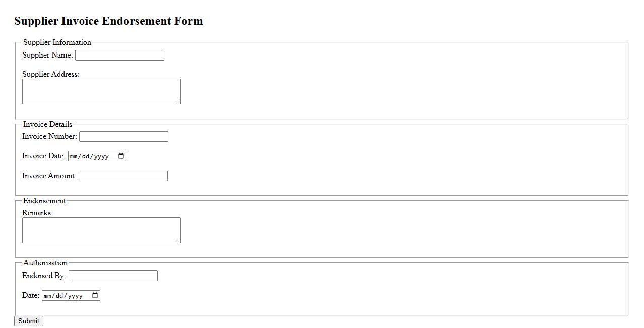Image resolution: width=644 pixels, height=328 pixels.
Task: Open the Invoice Date calendar picker icon
Action: pyautogui.click(x=121, y=156)
